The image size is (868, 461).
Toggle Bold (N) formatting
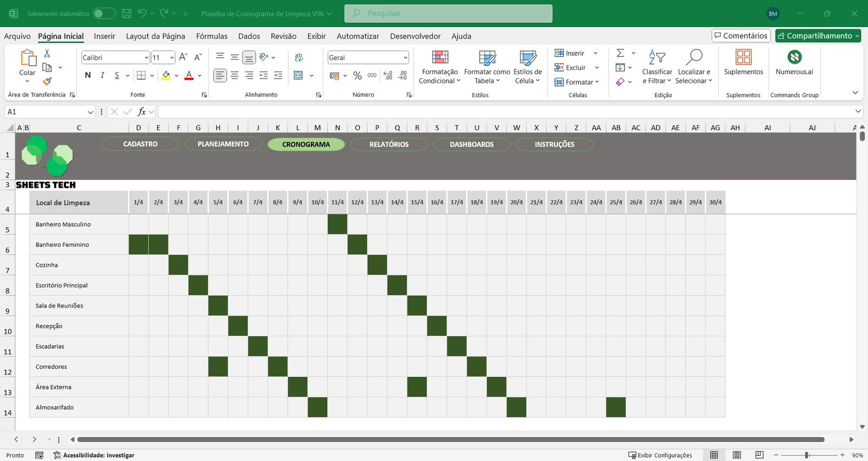(x=88, y=75)
